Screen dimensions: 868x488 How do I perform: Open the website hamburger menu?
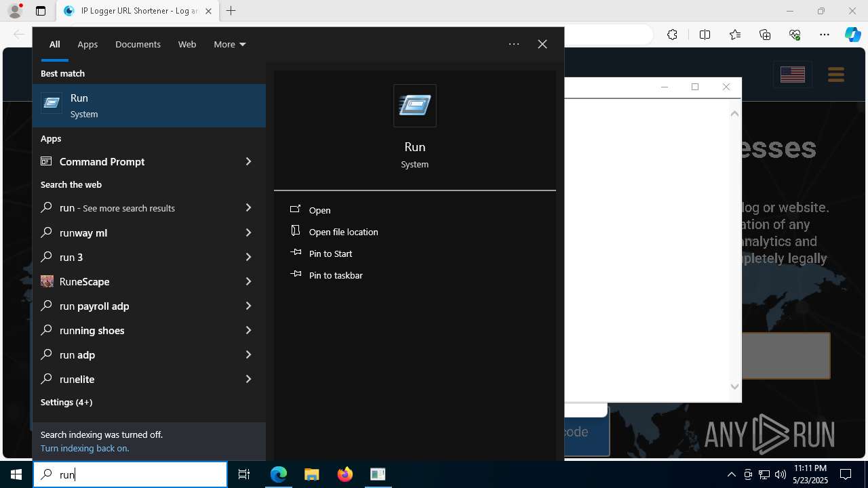835,75
